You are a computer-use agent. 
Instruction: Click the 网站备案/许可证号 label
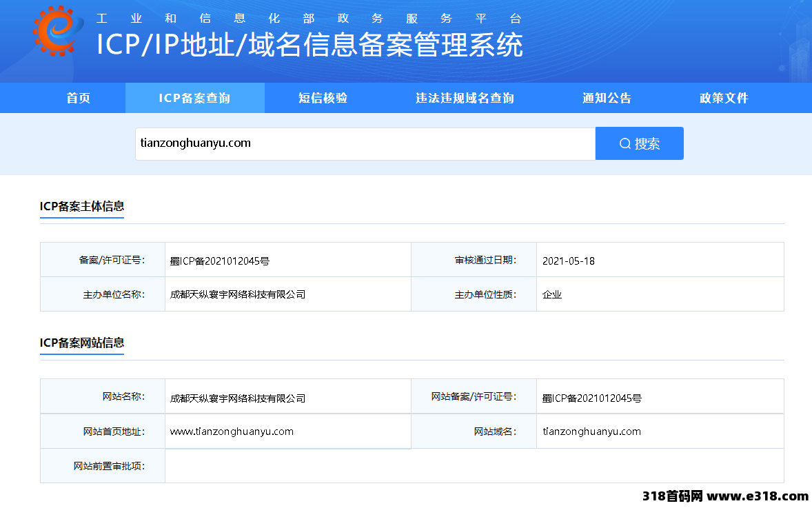coord(474,396)
